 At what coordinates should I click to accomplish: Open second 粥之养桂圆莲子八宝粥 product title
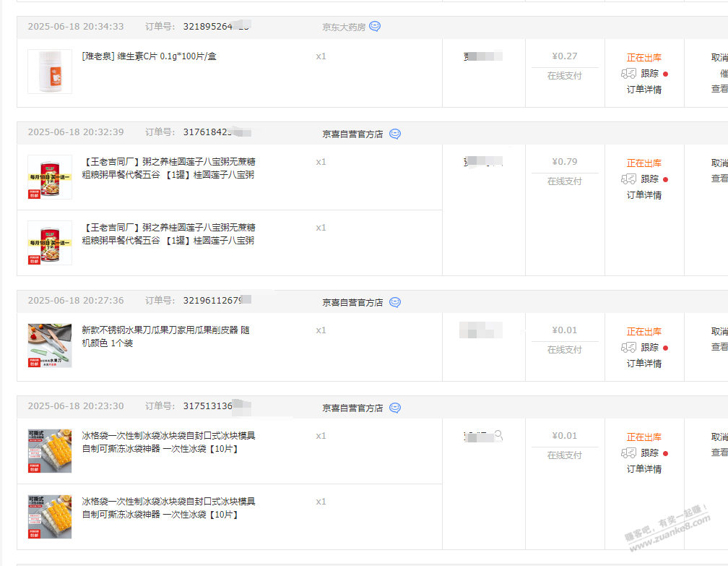(x=168, y=233)
